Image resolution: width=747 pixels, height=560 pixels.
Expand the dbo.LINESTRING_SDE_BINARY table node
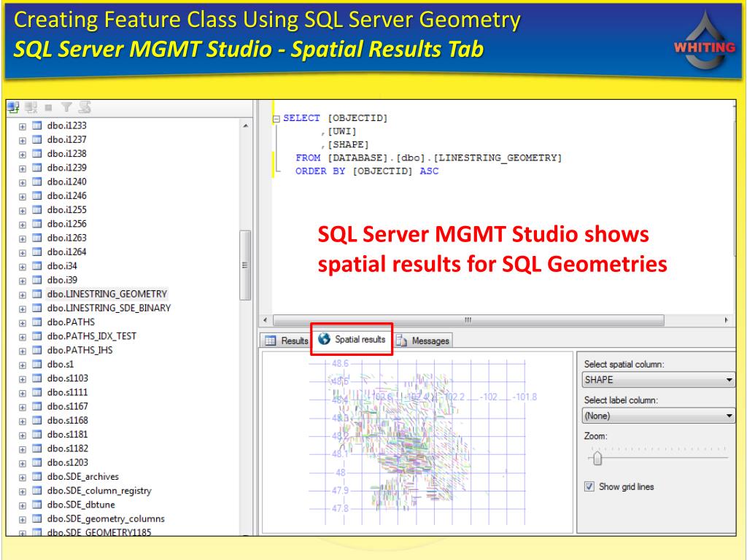point(22,309)
